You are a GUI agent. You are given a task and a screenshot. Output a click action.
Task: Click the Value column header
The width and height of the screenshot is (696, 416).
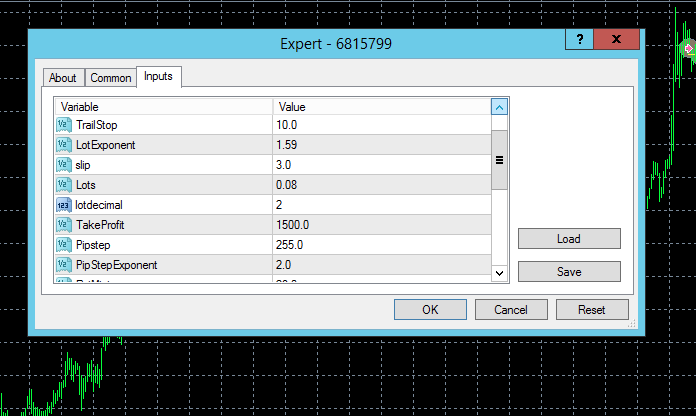382,107
